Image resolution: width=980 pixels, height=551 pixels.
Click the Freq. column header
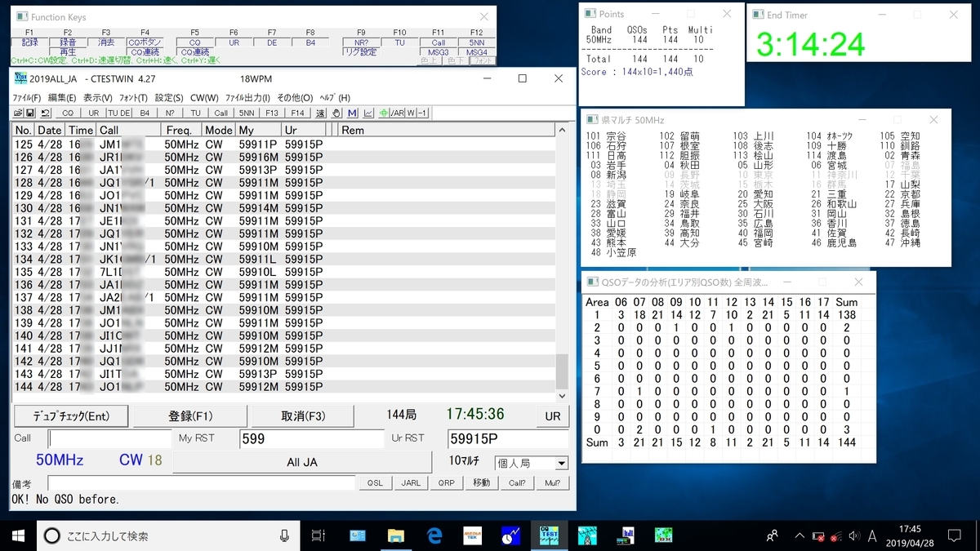click(181, 130)
